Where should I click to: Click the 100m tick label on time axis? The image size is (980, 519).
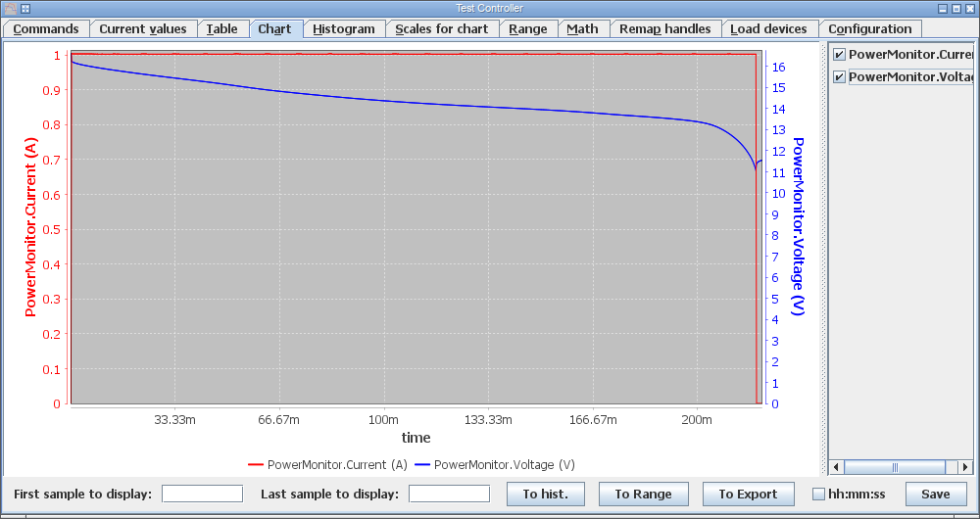383,420
